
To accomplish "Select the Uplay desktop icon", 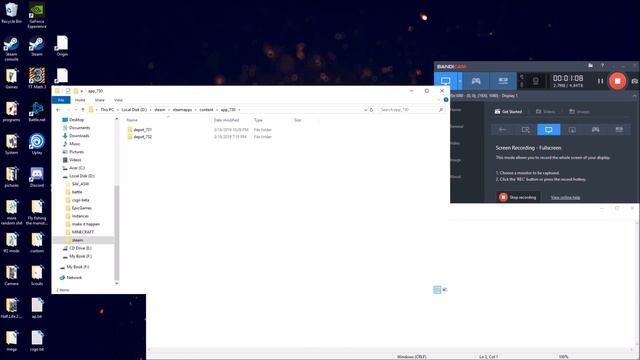I will pyautogui.click(x=37, y=144).
